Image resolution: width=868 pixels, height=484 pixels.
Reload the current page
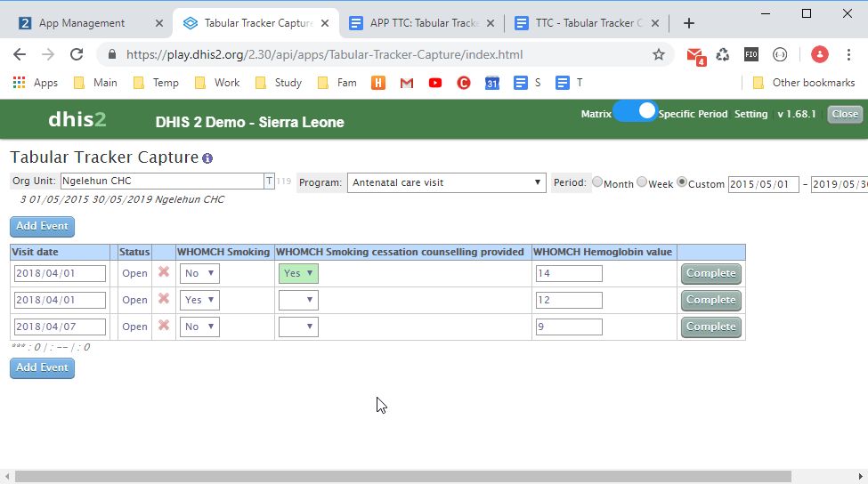[x=77, y=54]
